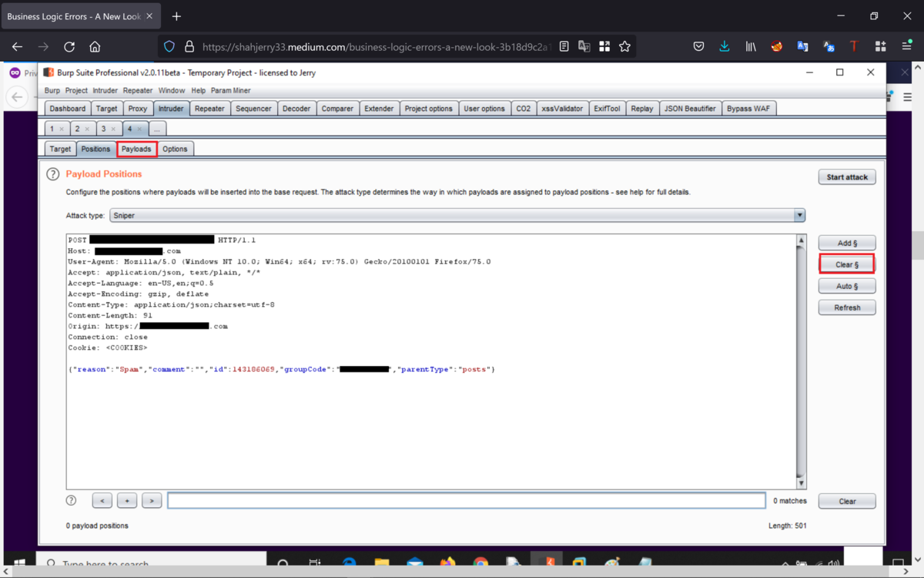The image size is (924, 578).
Task: Click the Add § button
Action: click(x=847, y=243)
